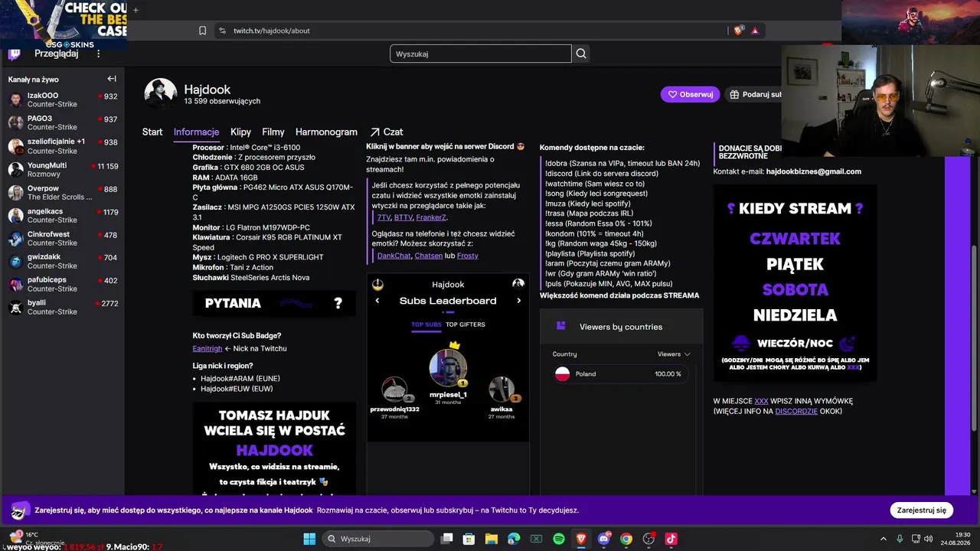Open site settings icon in address bar

pos(222,31)
